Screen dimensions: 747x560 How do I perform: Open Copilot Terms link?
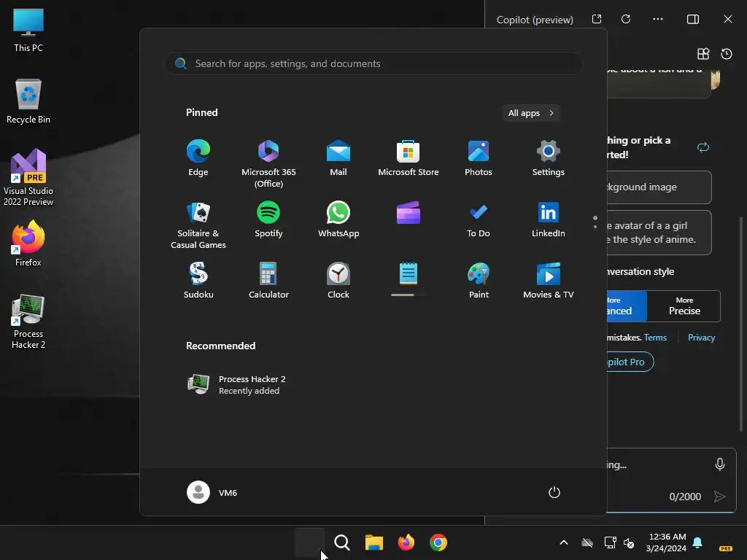coord(655,337)
